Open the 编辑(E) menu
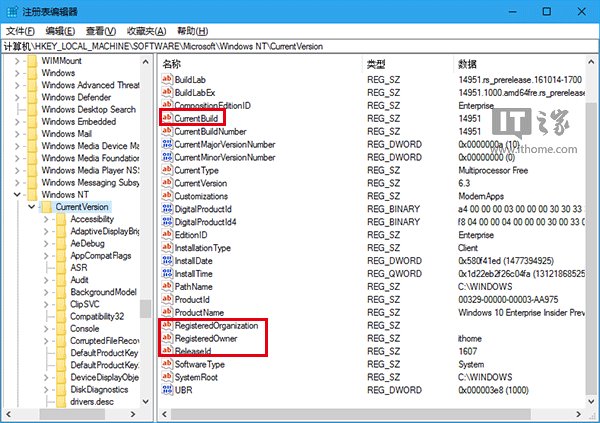Image resolution: width=600 pixels, height=423 pixels. 60,31
